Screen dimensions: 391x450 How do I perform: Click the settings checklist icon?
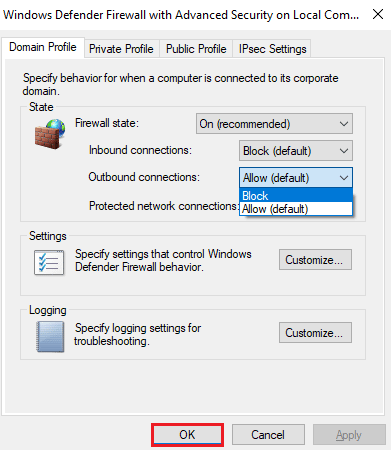tap(49, 262)
